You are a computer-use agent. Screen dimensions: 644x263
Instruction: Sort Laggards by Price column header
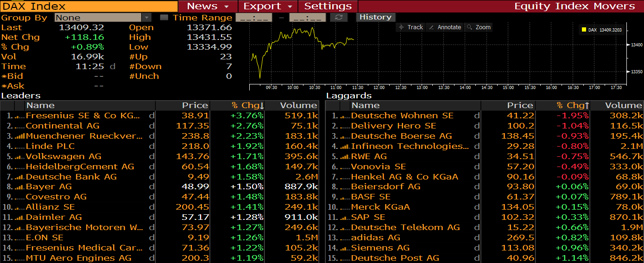pos(508,106)
